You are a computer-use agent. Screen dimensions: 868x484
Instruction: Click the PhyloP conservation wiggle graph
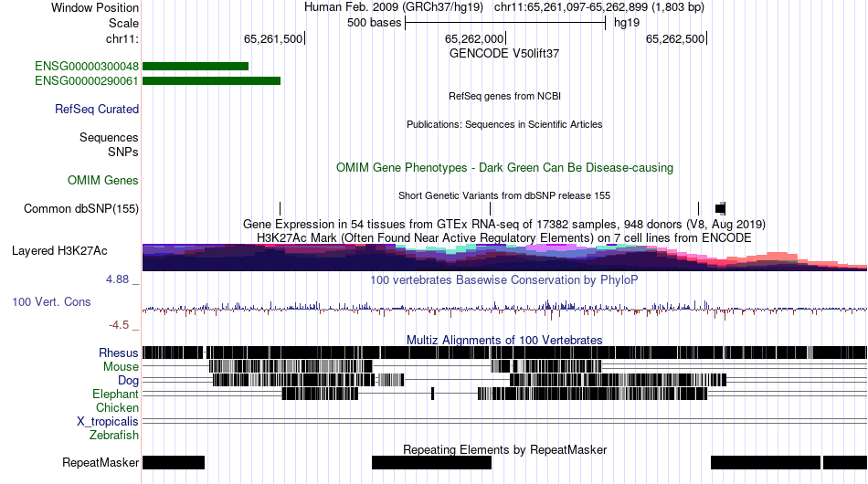[505, 308]
